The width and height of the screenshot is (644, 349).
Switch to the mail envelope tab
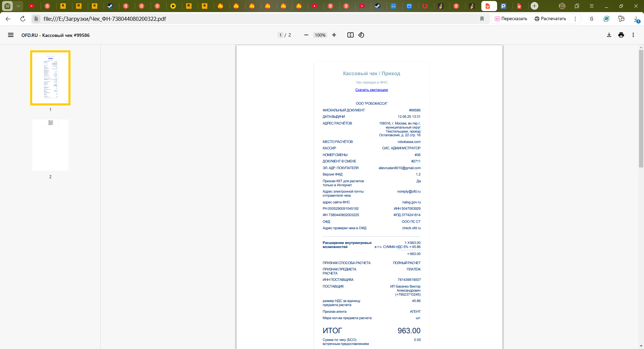(x=409, y=6)
